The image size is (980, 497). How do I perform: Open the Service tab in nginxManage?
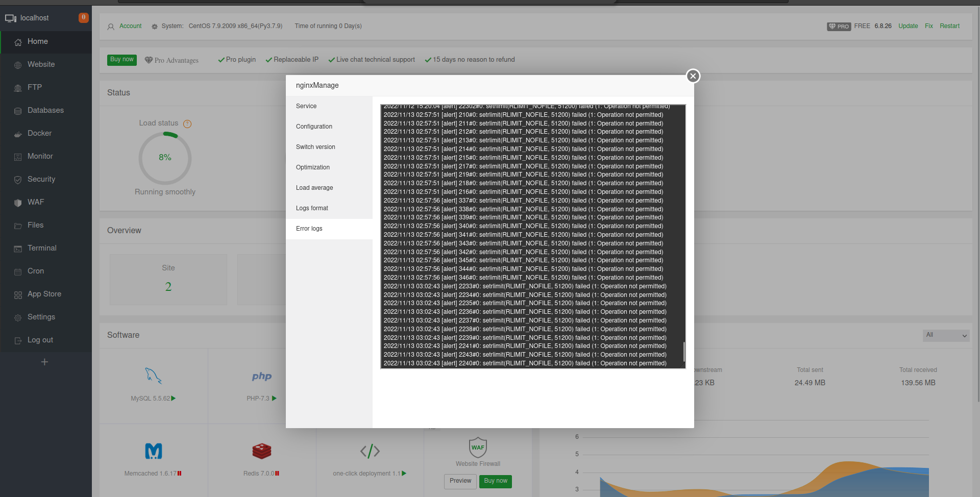pyautogui.click(x=306, y=106)
